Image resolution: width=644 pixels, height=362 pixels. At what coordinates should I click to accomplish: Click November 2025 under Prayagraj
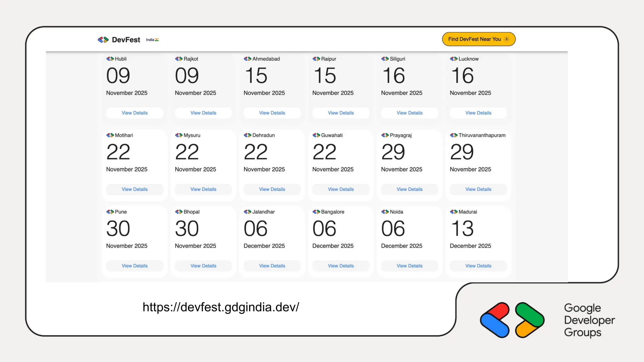tap(402, 169)
